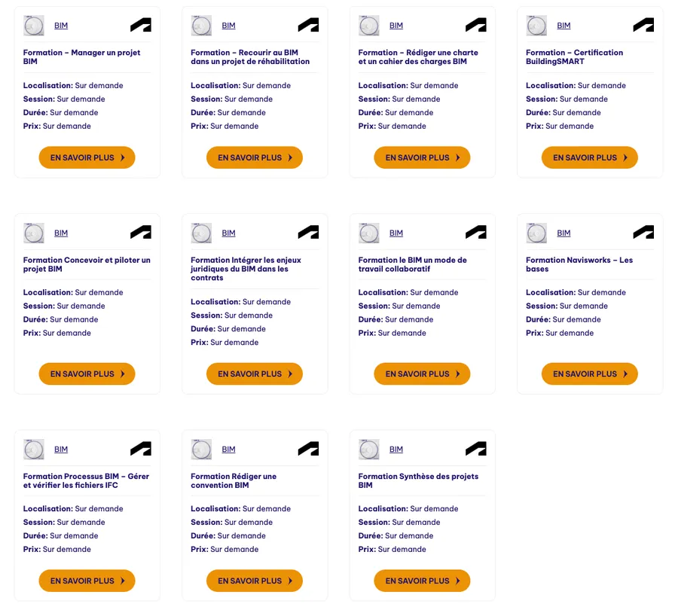Click Autodesk logo on Manager un projet BIM card
Image resolution: width=678 pixels, height=616 pixels.
141,26
